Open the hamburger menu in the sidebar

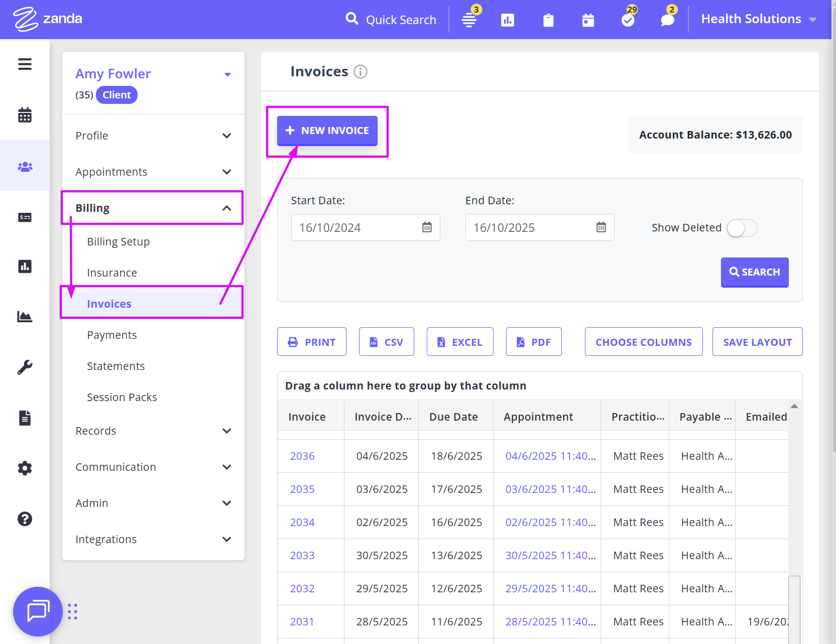coord(25,64)
